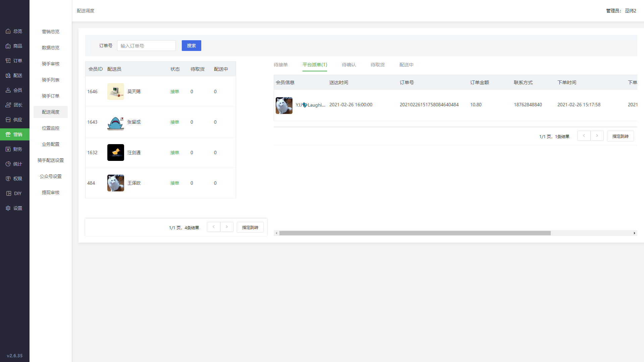The width and height of the screenshot is (644, 362).
Task: Click 指定跳转 button under courier list
Action: pos(250,227)
